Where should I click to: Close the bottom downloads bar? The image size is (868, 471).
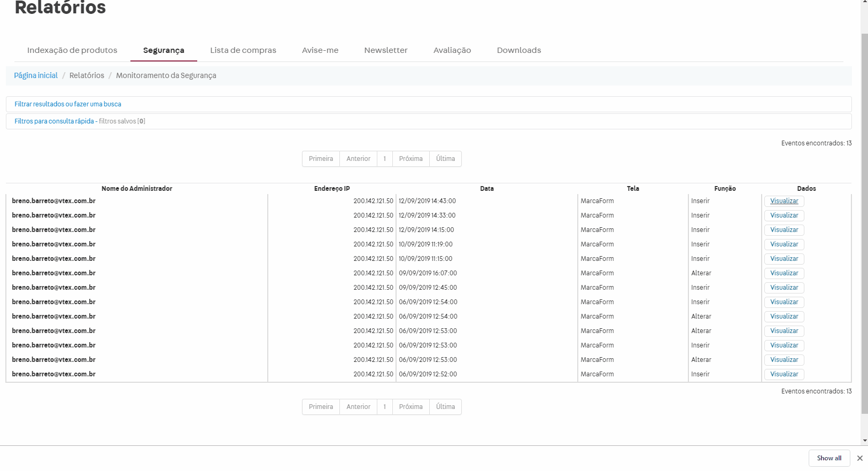coord(859,458)
